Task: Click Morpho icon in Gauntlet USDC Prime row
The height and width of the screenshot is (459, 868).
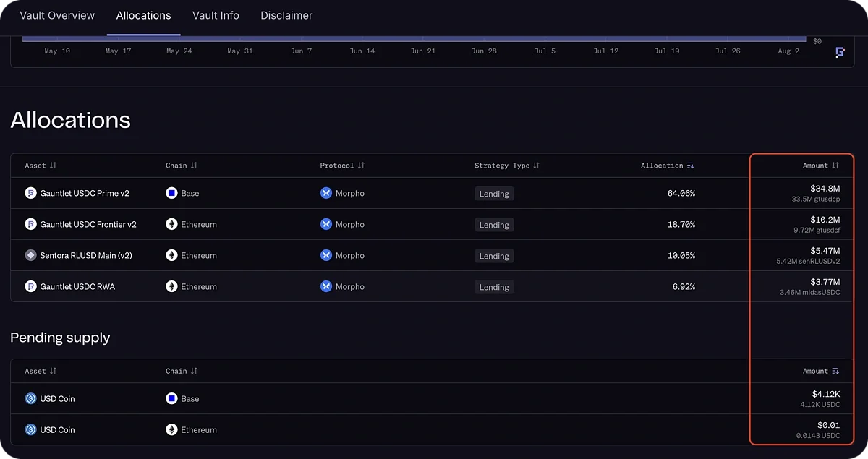Action: click(x=326, y=193)
